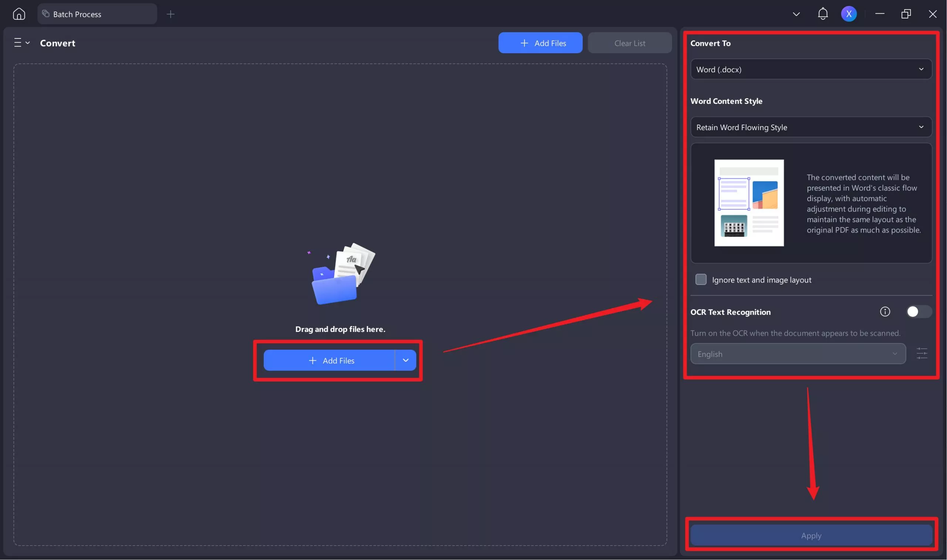Viewport: 947px width, 560px height.
Task: Enable OCR Text Recognition switch
Action: tap(918, 312)
